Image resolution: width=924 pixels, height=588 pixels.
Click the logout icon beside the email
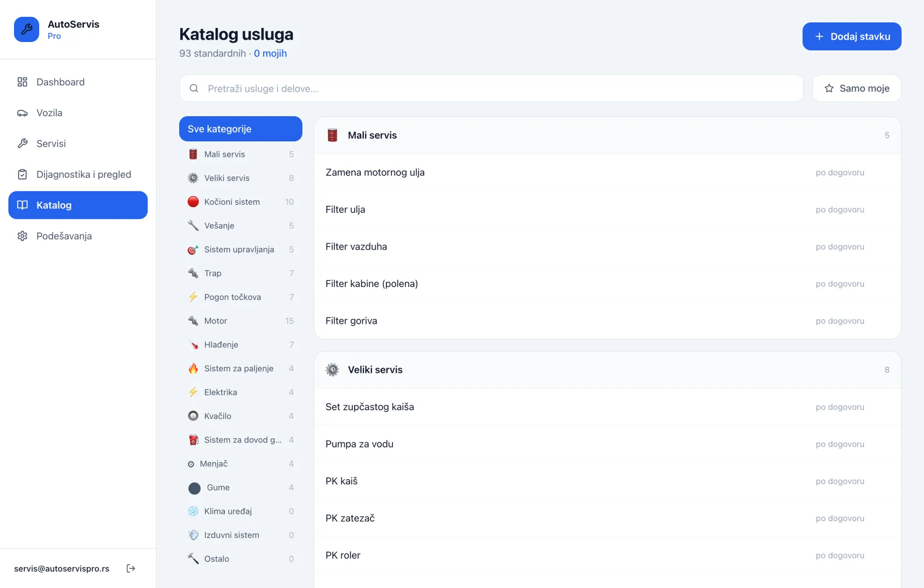pos(131,568)
